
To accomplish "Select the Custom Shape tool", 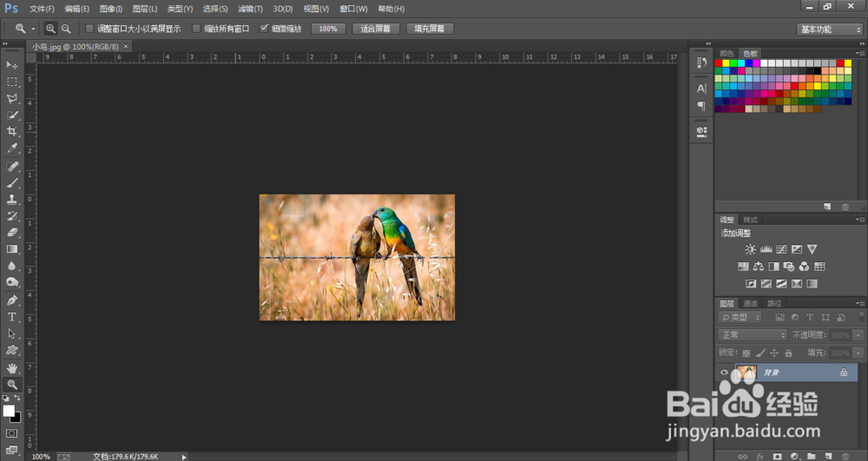I will [x=11, y=351].
